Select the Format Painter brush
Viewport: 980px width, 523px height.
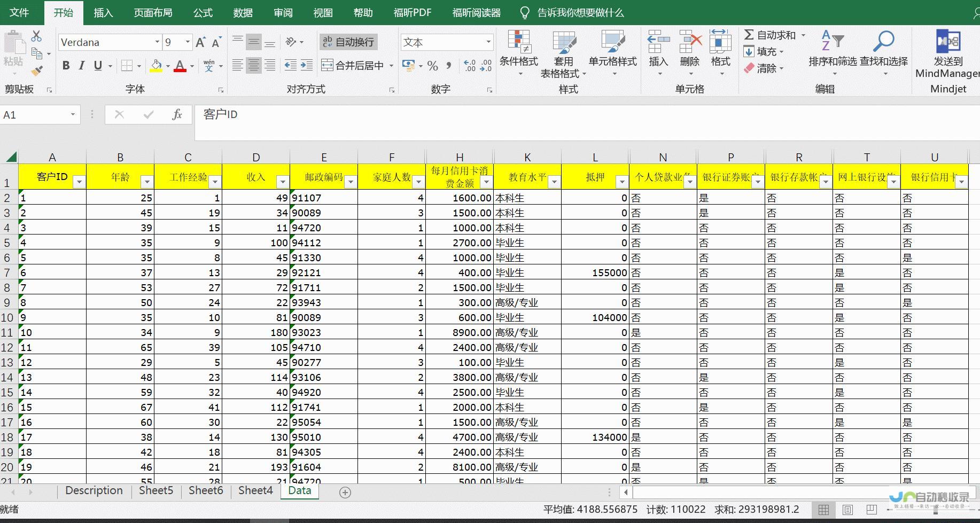[37, 71]
